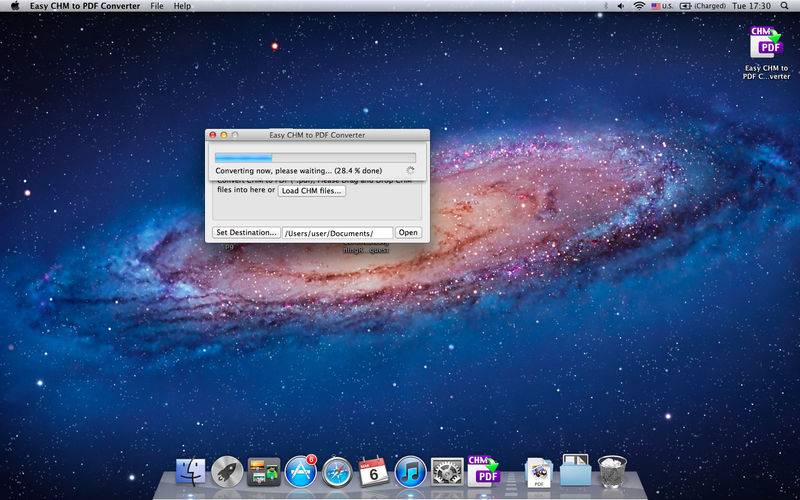The image size is (800, 500).
Task: Open System Preferences gear in Dock
Action: pyautogui.click(x=447, y=471)
